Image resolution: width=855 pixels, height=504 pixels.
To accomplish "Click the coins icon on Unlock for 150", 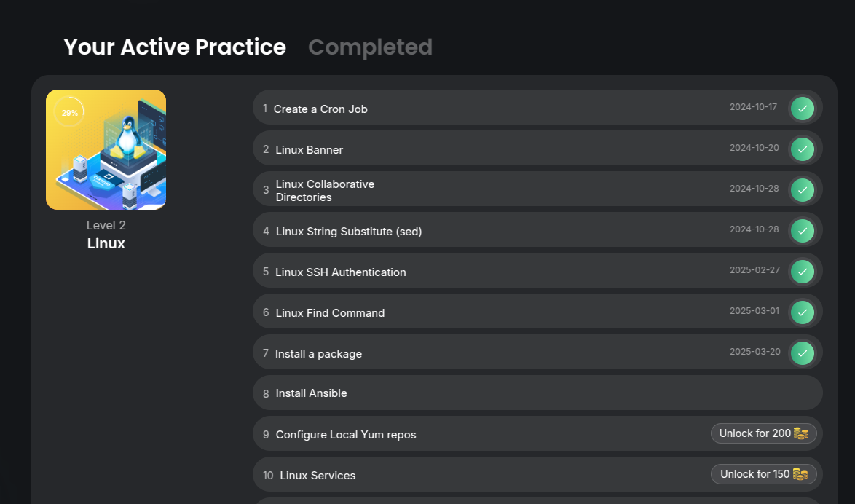I will tap(800, 474).
